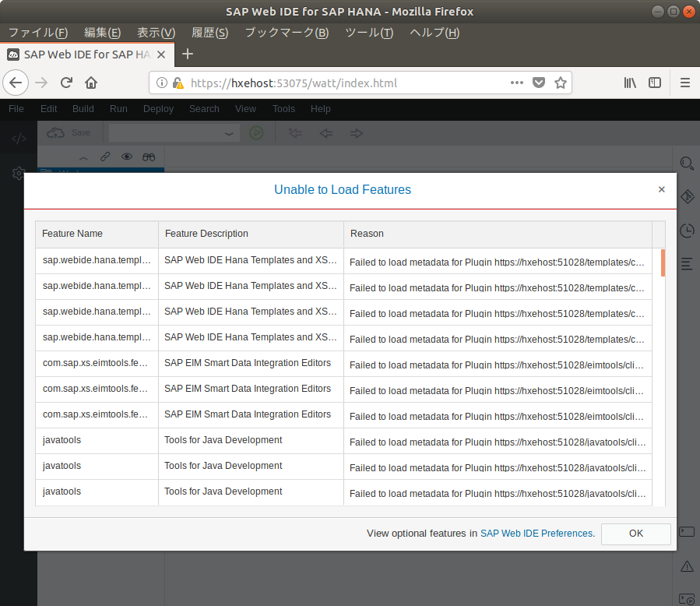This screenshot has width=700, height=606.
Task: Toggle the Firefox sidebar icon
Action: [655, 83]
